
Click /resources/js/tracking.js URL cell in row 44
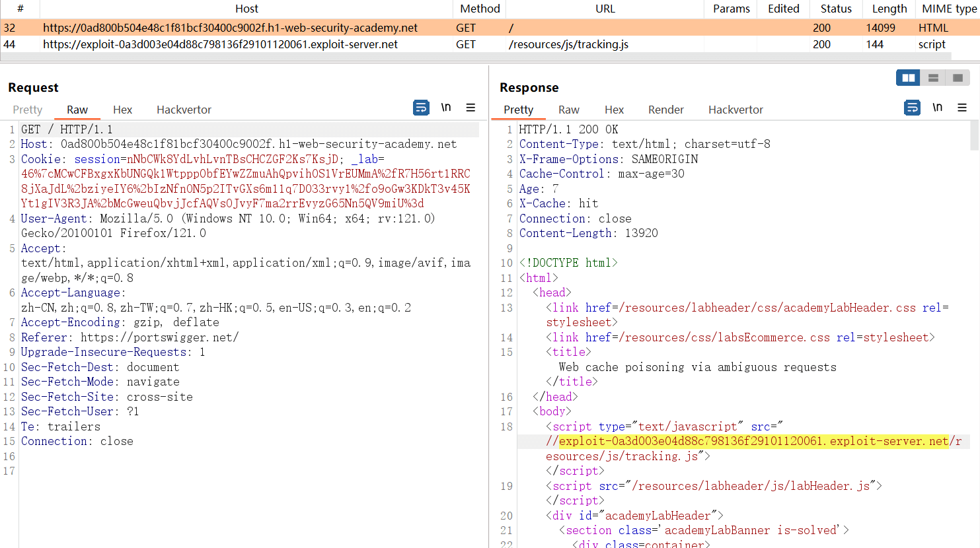(x=568, y=44)
